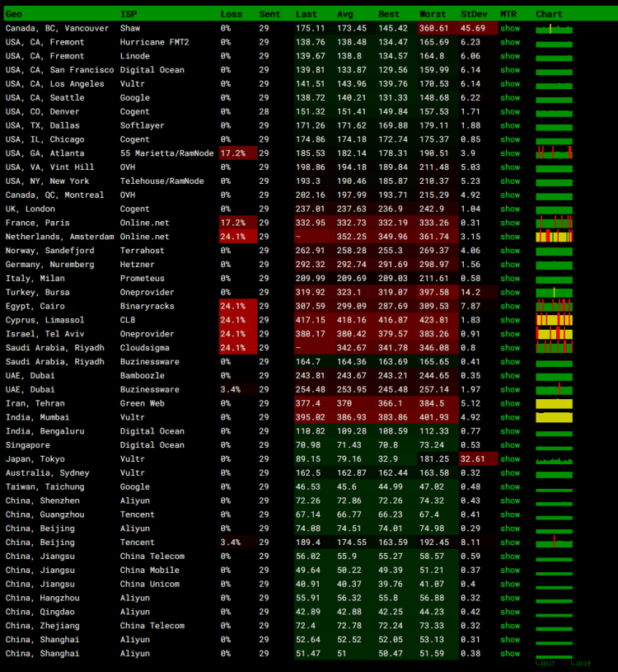Sort by the Avg column header
Image resolution: width=618 pixels, height=672 pixels.
345,14
